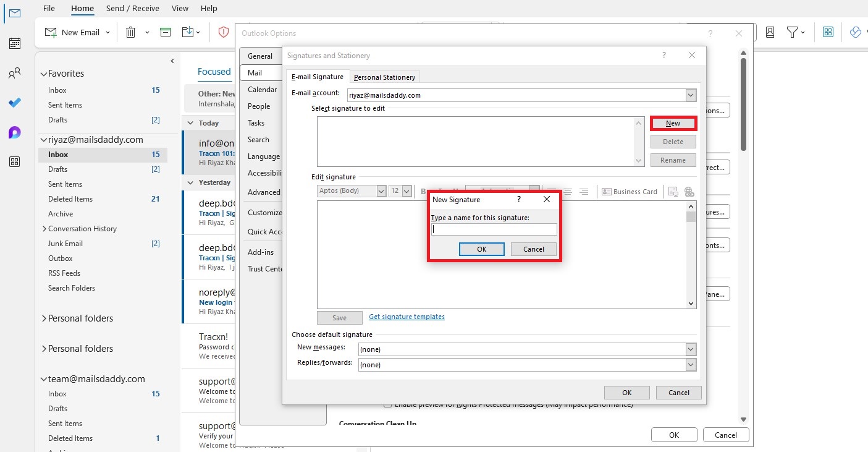Open the Calendar module in sidebar
This screenshot has height=452, width=868.
click(x=15, y=43)
